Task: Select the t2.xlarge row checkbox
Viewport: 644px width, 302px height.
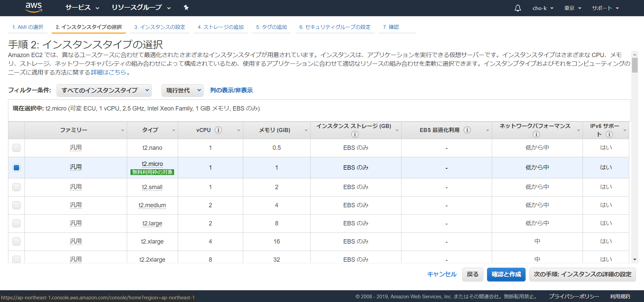Action: pos(16,242)
